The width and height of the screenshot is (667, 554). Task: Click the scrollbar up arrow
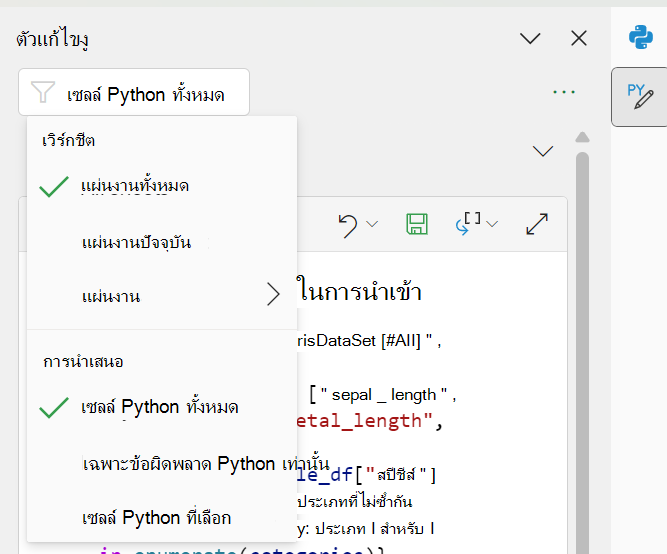click(x=582, y=137)
